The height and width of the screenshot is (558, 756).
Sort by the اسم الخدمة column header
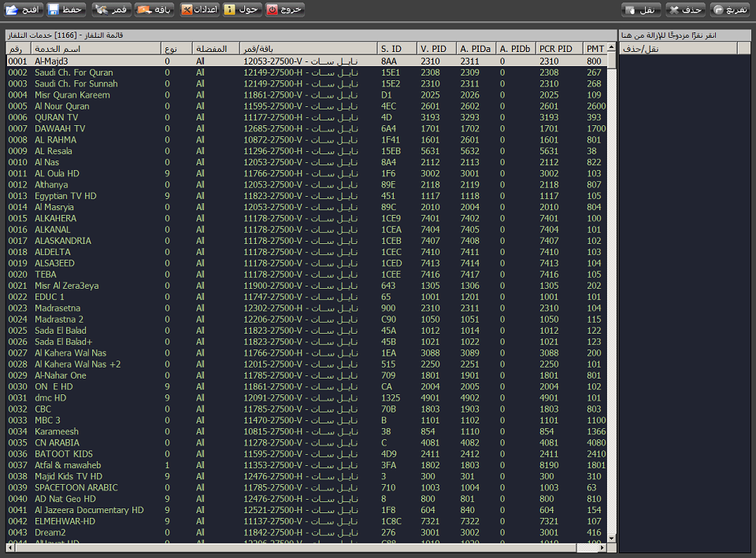tap(96, 49)
